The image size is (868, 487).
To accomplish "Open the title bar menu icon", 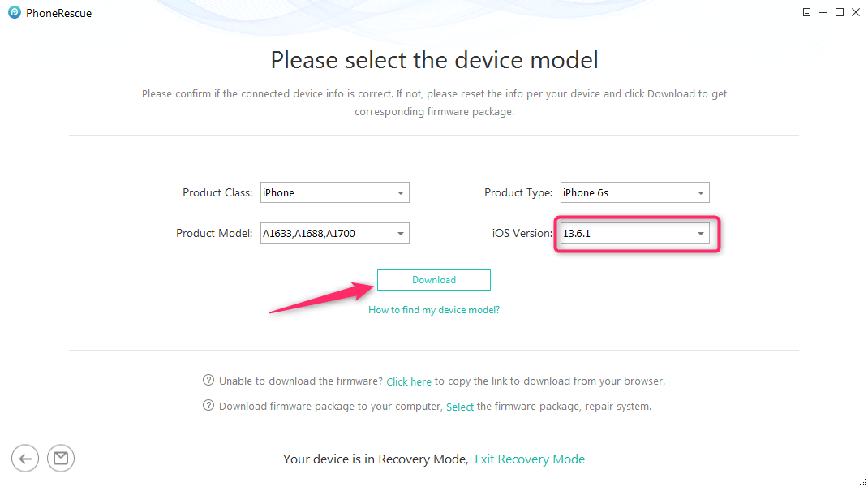I will click(x=806, y=12).
